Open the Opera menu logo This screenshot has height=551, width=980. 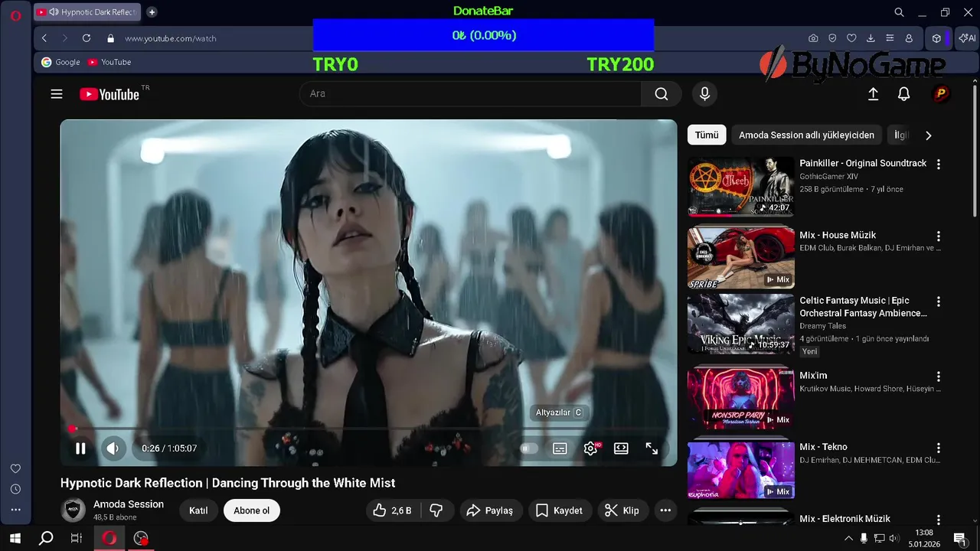tap(15, 15)
